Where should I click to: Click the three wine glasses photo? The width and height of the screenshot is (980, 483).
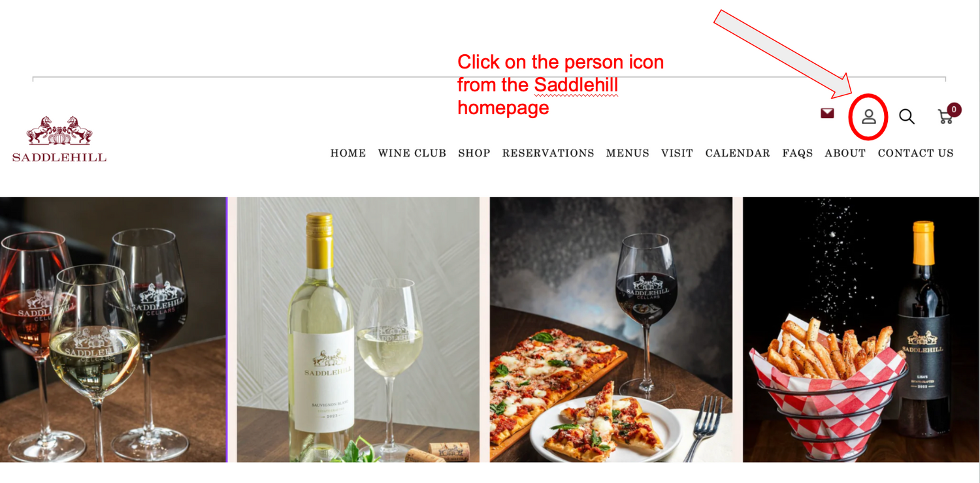click(x=113, y=330)
